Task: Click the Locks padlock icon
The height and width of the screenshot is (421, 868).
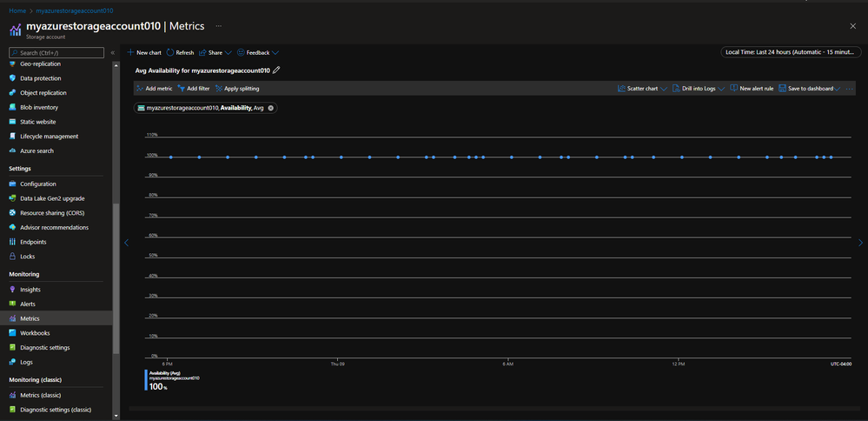Action: click(x=12, y=256)
